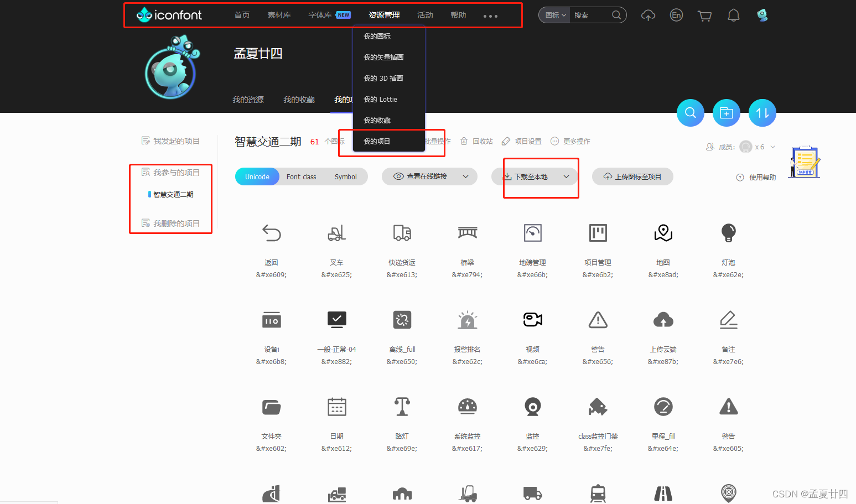Click the cloud upload icon in top bar

(648, 15)
